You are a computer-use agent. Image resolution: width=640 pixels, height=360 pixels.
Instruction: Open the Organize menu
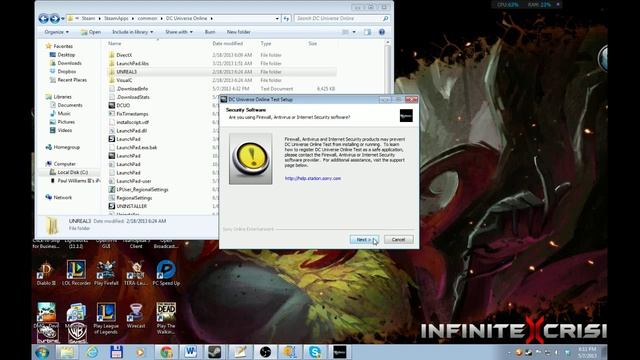(x=57, y=32)
